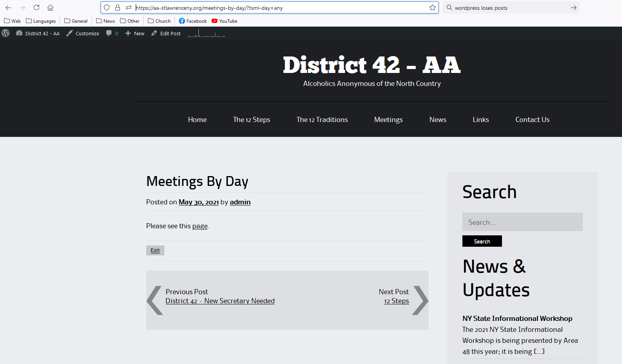This screenshot has height=364, width=622.
Task: Click the next post right chevron
Action: (420, 300)
